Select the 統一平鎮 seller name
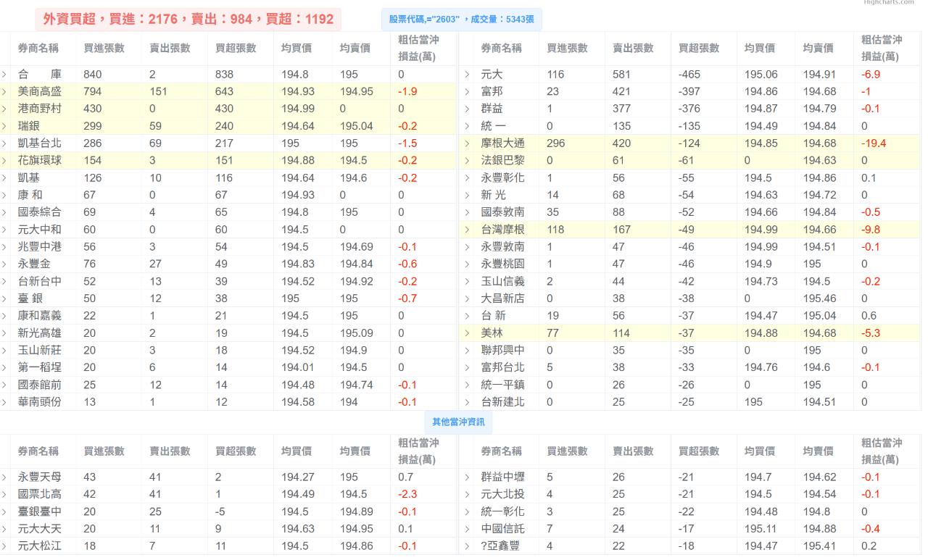The image size is (928, 560). tap(503, 385)
